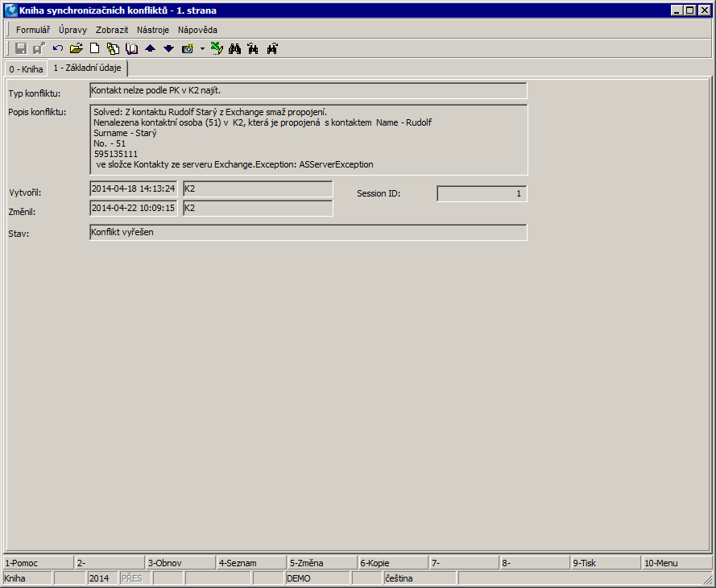This screenshot has height=588, width=716.
Task: Expand the dropdown arrow beside the camera icon
Action: (x=202, y=48)
